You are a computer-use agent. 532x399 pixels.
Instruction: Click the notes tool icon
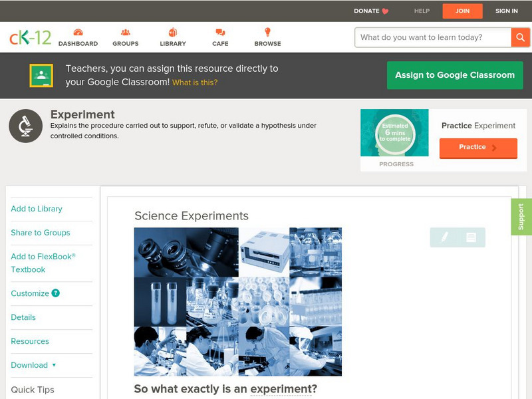[471, 237]
